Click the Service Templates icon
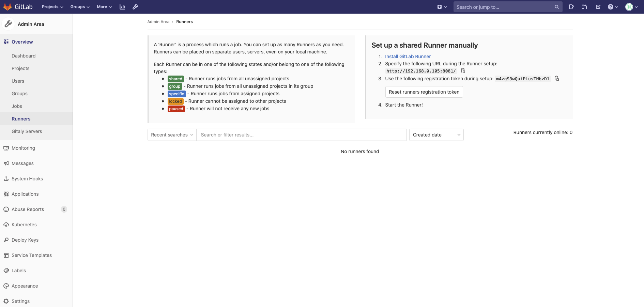 6,255
